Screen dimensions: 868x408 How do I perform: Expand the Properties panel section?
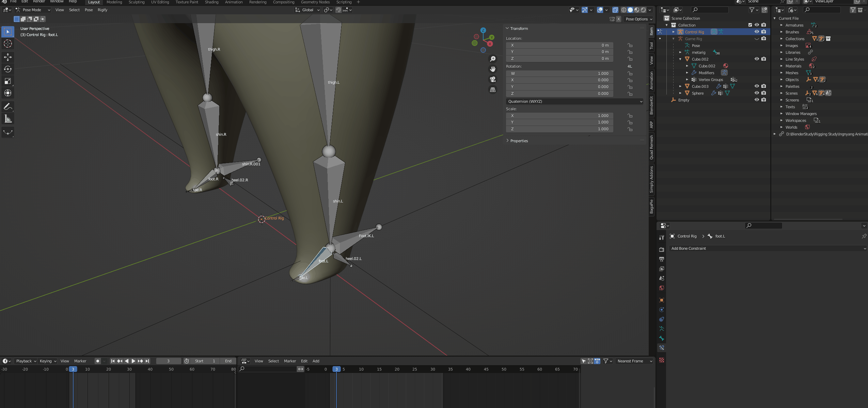(519, 141)
